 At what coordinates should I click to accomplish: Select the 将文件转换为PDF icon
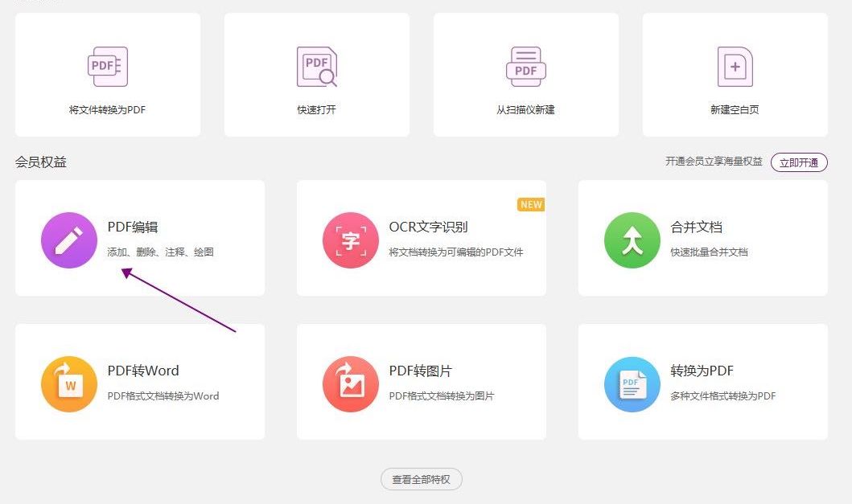pos(106,66)
